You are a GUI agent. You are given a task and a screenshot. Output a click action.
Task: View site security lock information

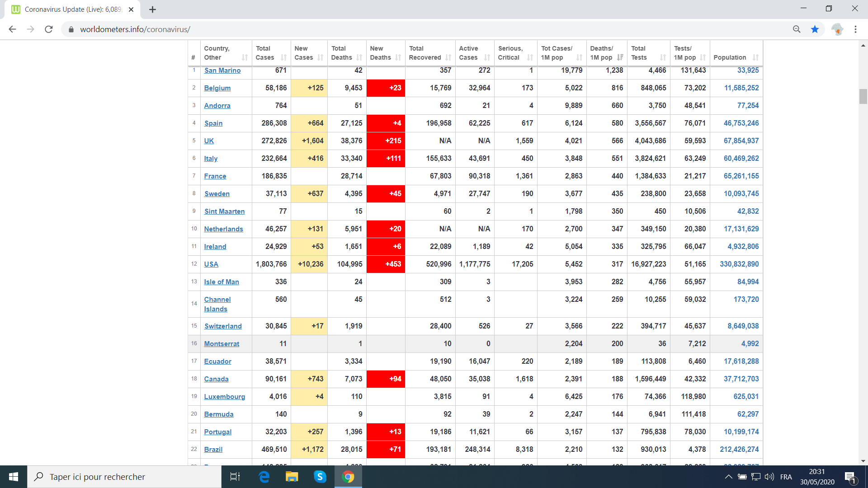pyautogui.click(x=71, y=29)
